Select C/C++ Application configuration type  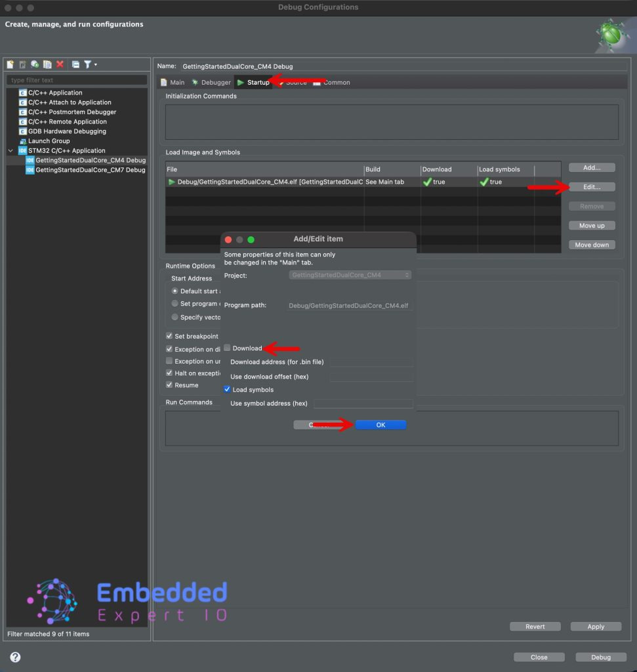coord(55,93)
